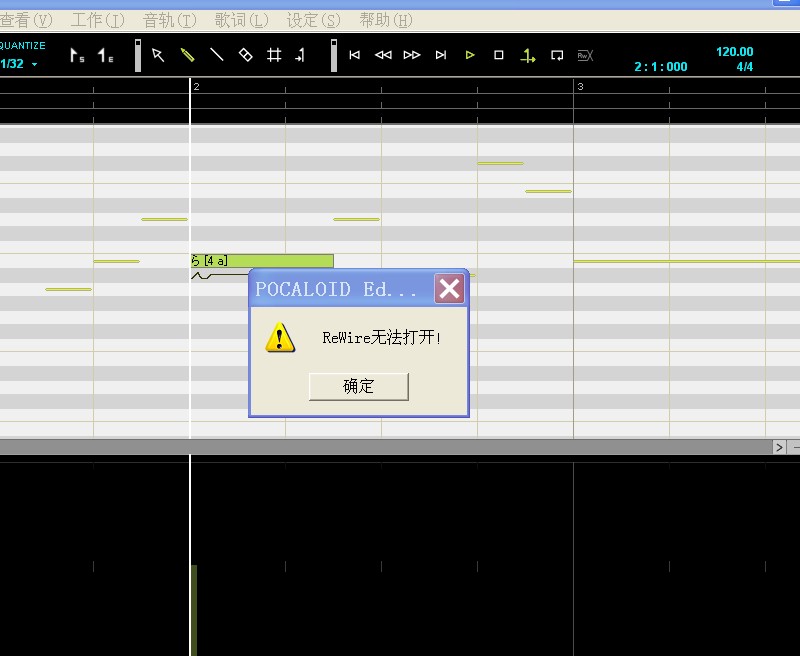
Task: Toggle the ReWire sync icon
Action: click(585, 56)
